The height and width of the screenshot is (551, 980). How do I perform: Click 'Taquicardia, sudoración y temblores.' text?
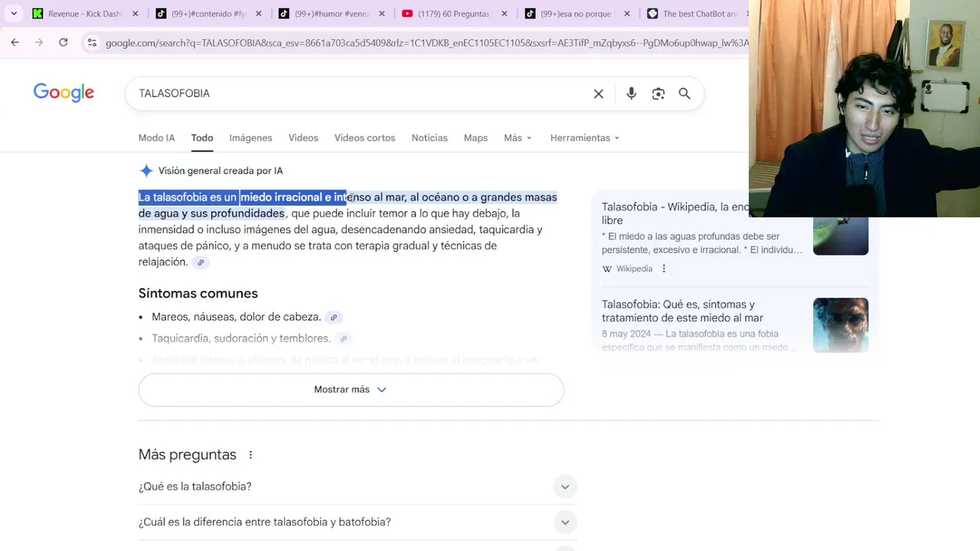pos(241,338)
